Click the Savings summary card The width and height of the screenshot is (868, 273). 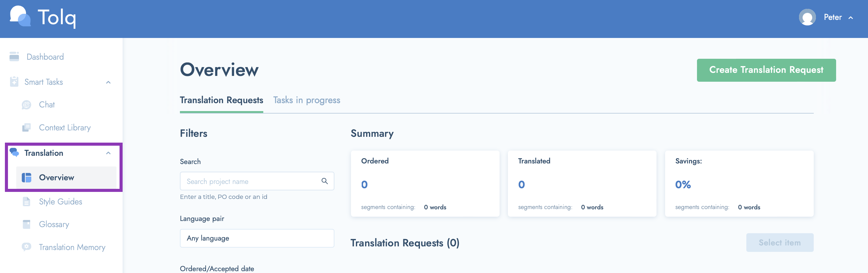(x=739, y=183)
